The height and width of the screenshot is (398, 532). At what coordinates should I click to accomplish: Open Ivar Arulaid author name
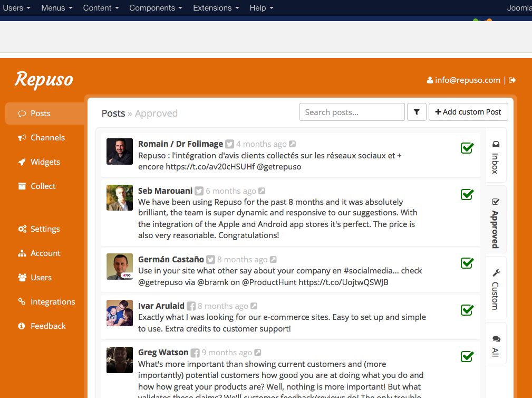click(x=161, y=306)
